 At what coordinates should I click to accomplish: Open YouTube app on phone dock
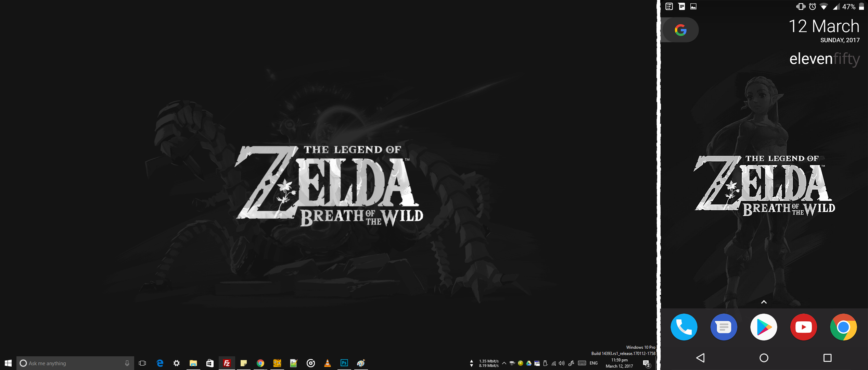(x=803, y=327)
